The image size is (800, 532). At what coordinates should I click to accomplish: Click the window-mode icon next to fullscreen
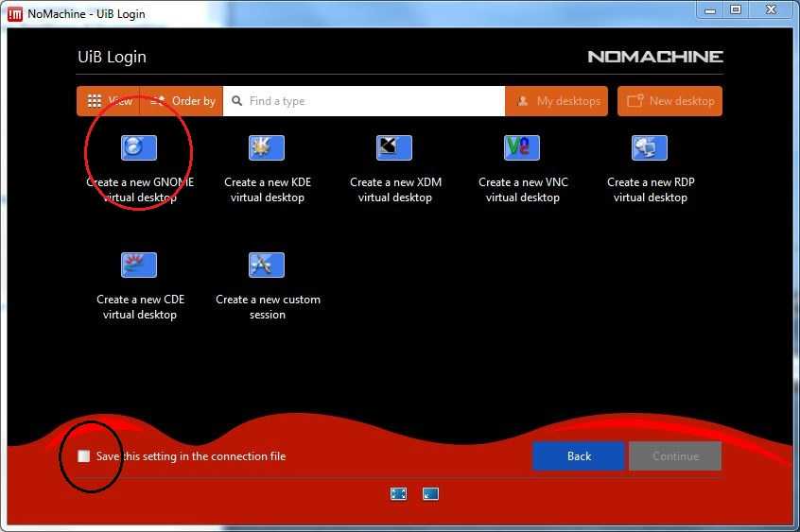tap(430, 494)
